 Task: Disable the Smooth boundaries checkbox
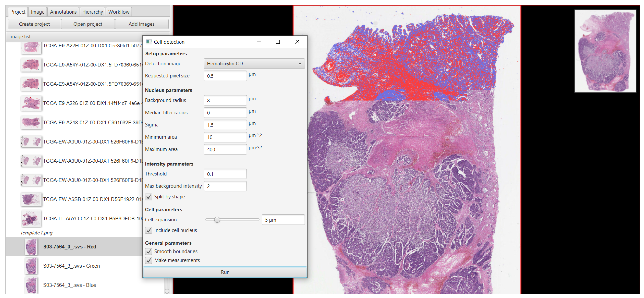149,251
